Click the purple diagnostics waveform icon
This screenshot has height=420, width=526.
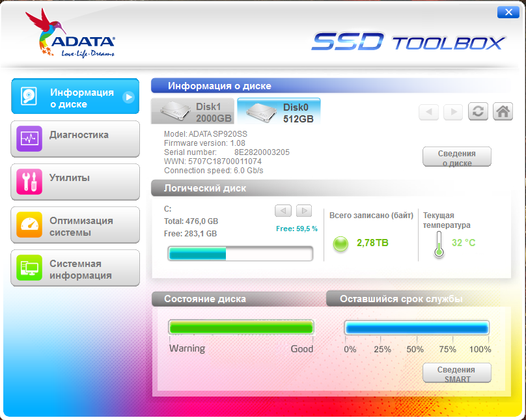29,139
